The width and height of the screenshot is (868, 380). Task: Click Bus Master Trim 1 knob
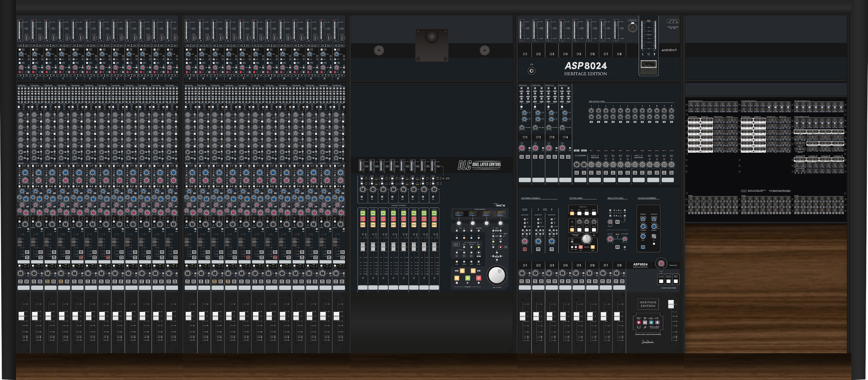[591, 111]
